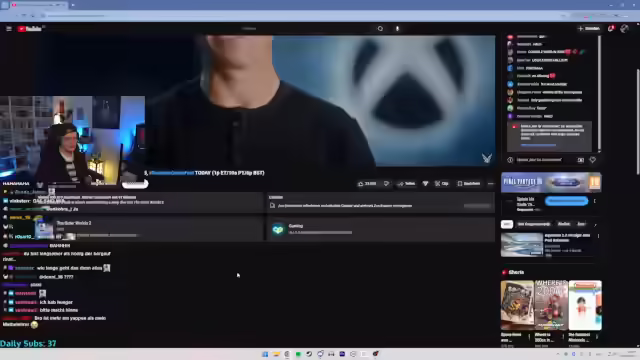Open the three-dot more actions menu
The width and height of the screenshot is (640, 360).
491,184
